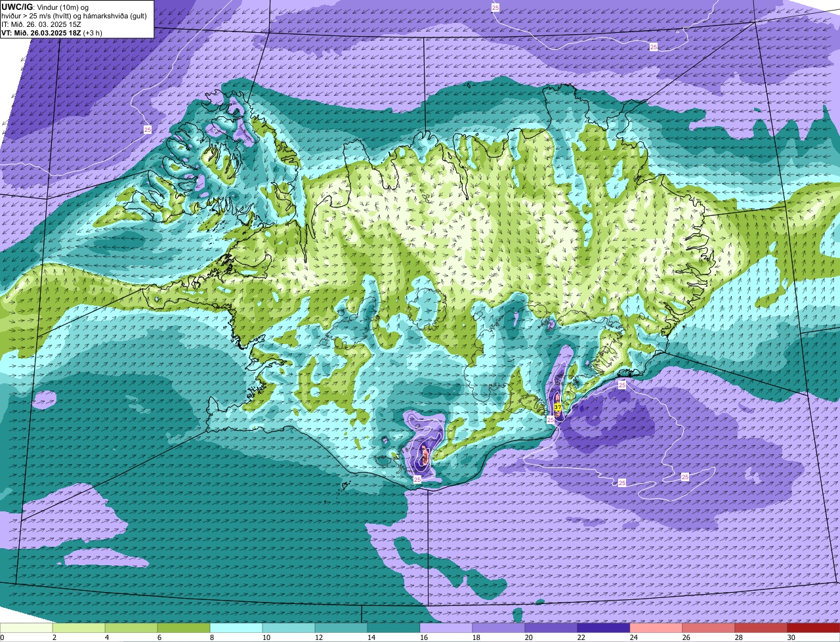Select the dark red above-30 legend swatch

[x=814, y=628]
